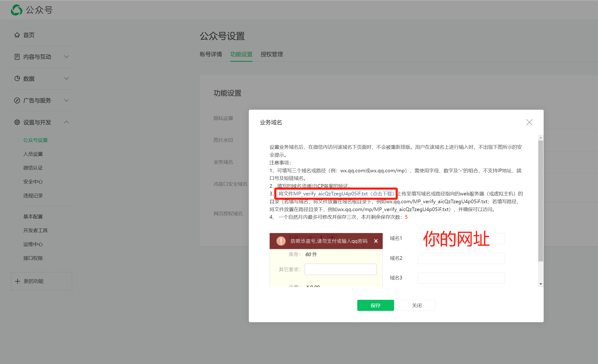
Task: Click the 网页授权域名 row label
Action: (228, 213)
